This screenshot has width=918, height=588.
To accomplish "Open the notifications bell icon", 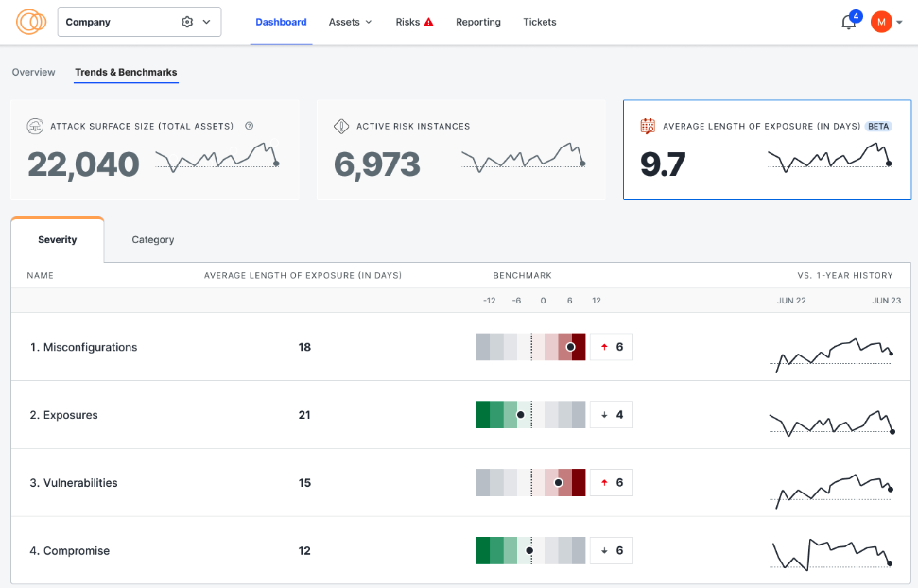I will tap(848, 23).
